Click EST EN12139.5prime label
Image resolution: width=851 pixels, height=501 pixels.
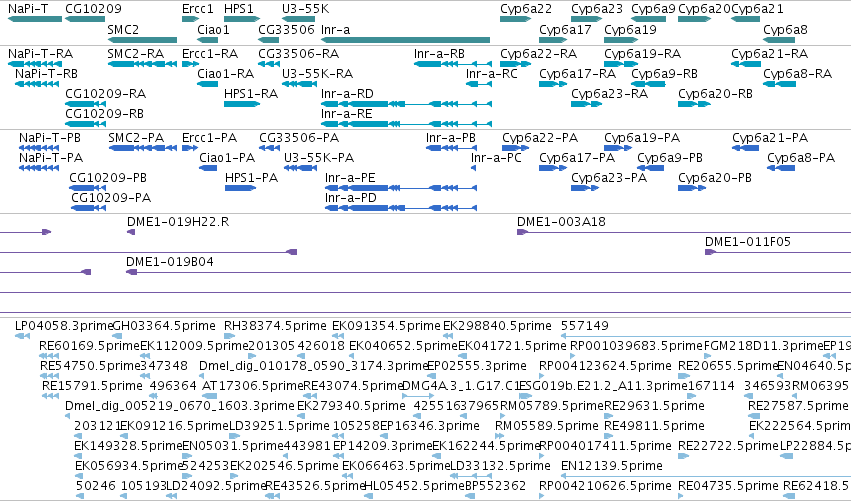(612, 466)
